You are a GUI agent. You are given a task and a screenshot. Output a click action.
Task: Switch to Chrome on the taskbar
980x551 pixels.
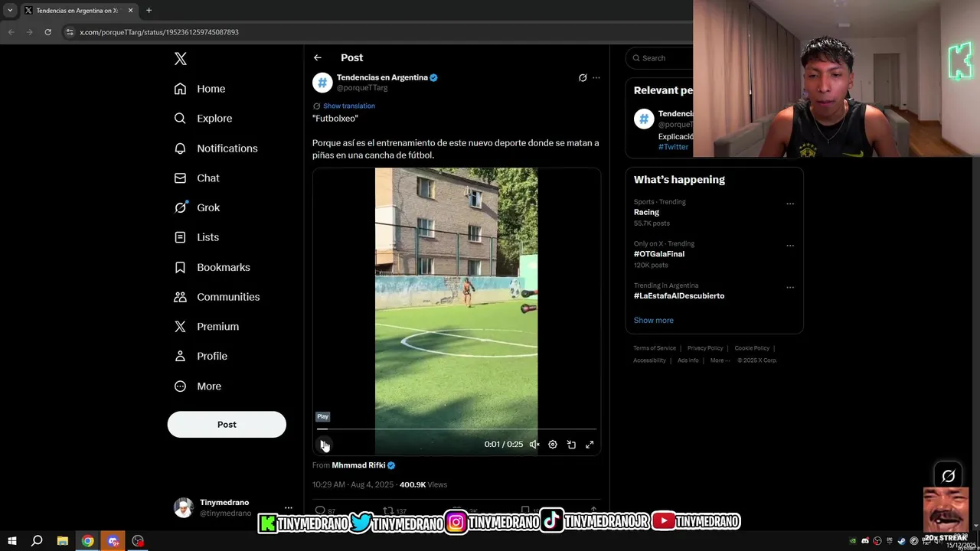(x=88, y=541)
